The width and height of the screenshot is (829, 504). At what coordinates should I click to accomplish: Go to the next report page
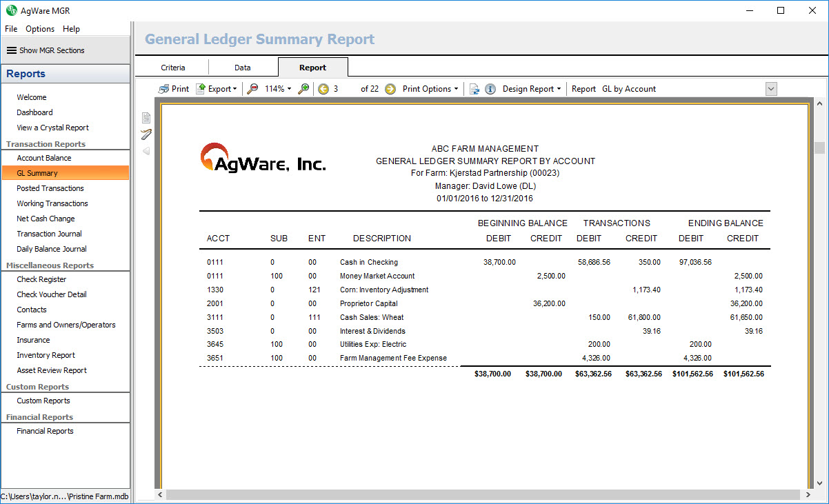pos(390,89)
